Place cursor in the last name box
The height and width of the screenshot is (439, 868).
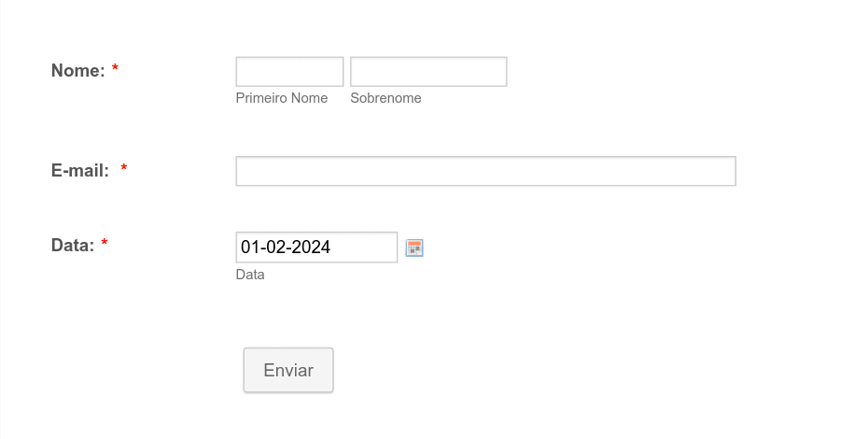tap(428, 72)
